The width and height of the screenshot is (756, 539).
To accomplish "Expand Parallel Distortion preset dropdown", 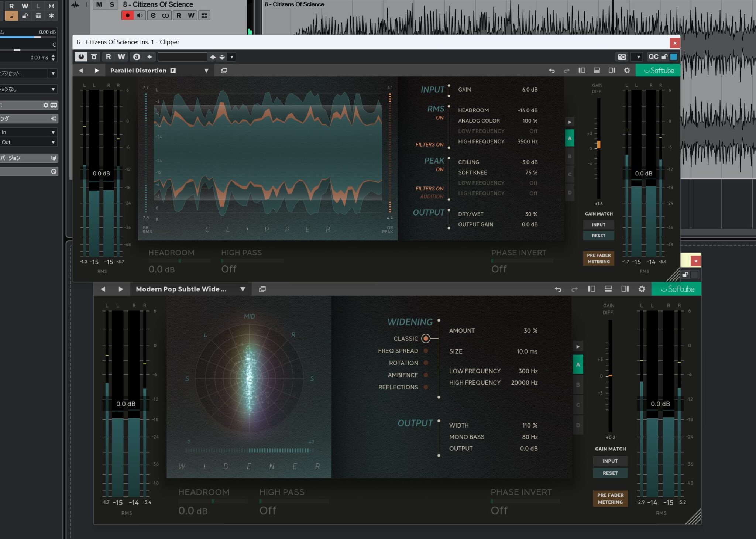I will coord(206,71).
